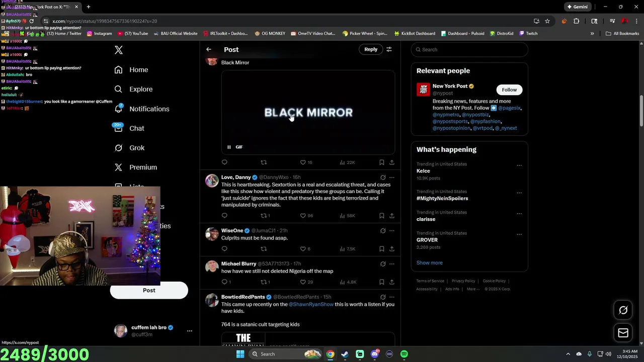644x362 pixels.
Task: Open Grok icon on BowtiedRedPants' reply
Action: pyautogui.click(x=383, y=297)
